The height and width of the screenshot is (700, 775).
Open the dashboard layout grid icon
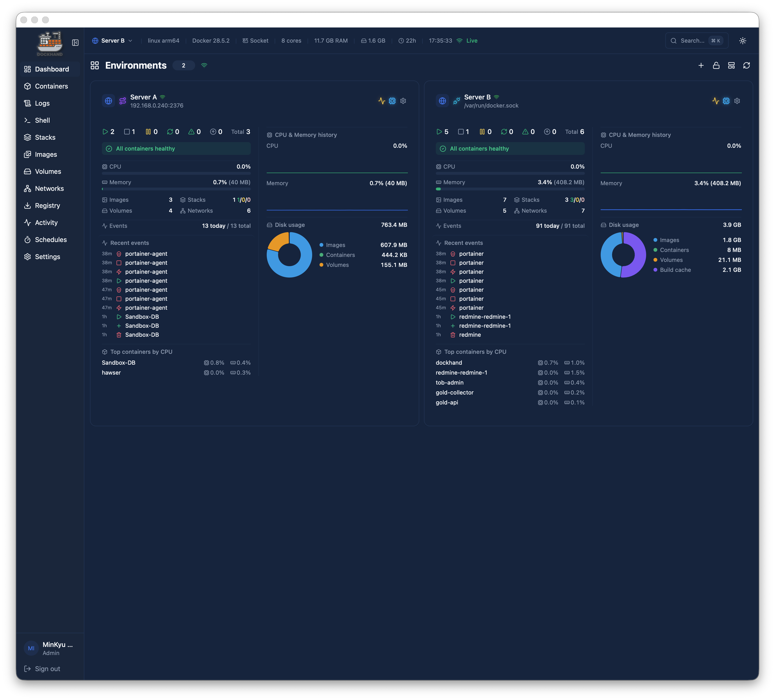[731, 65]
